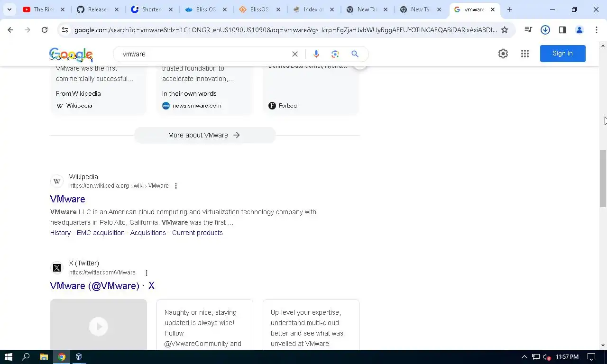Switch to The Rim YouTube tab
The width and height of the screenshot is (607, 364).
(44, 9)
